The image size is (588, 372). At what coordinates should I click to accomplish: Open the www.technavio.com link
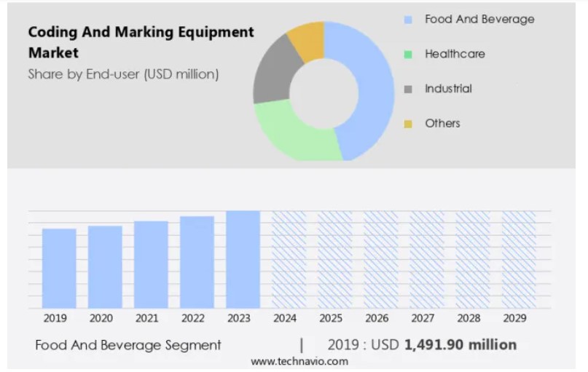[x=299, y=361]
